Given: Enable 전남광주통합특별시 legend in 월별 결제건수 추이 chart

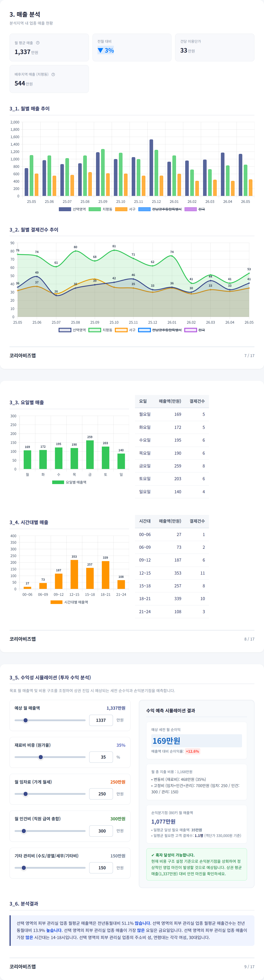Looking at the screenshot, I should click(x=160, y=330).
